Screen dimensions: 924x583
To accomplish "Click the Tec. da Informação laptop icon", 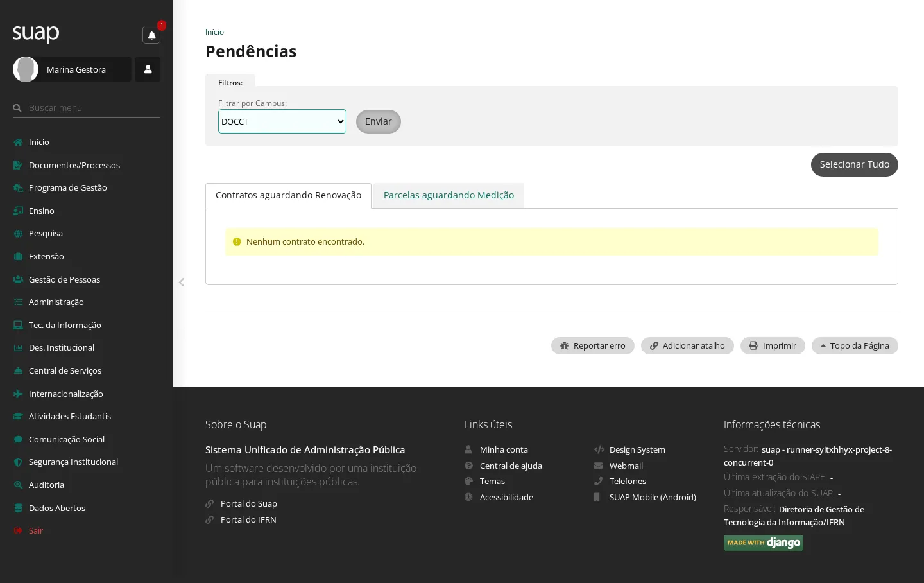I will [x=18, y=325].
